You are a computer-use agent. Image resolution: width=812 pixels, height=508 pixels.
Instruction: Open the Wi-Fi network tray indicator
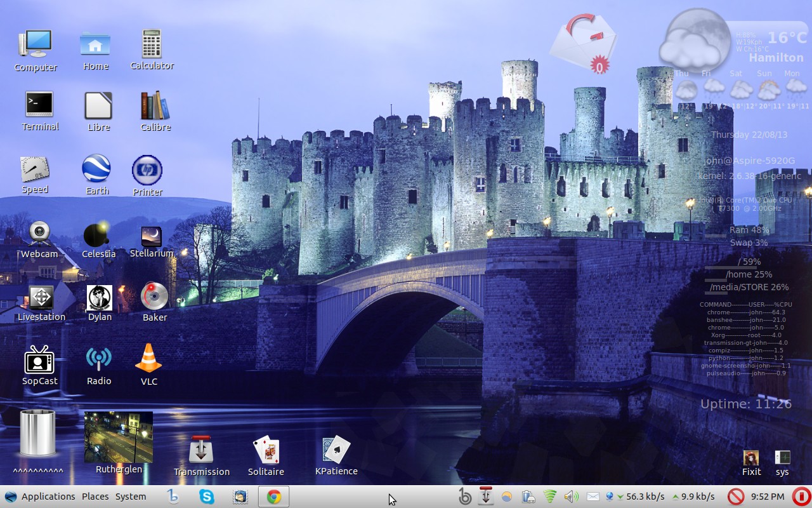[x=550, y=497]
